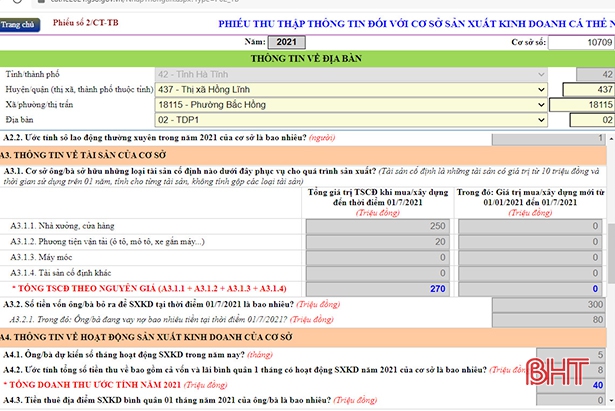Viewport: 615px width, 411px height.
Task: Click the A4.1 operating months field
Action: click(x=574, y=352)
